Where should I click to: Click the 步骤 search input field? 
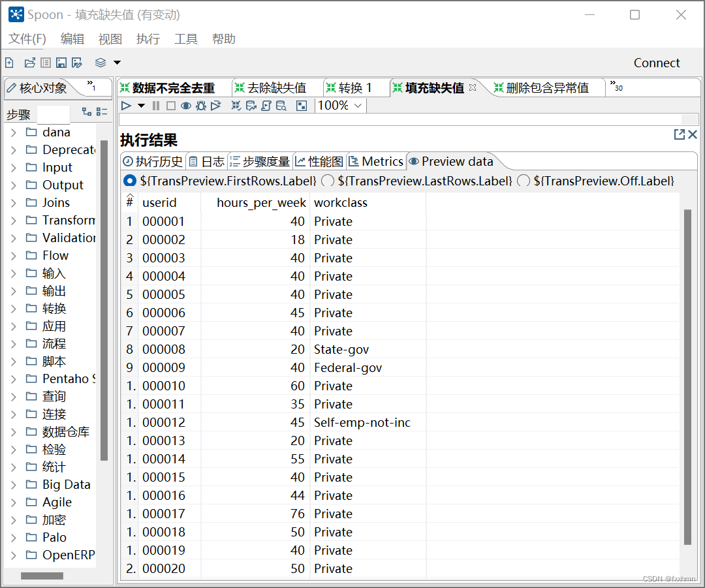[x=54, y=114]
